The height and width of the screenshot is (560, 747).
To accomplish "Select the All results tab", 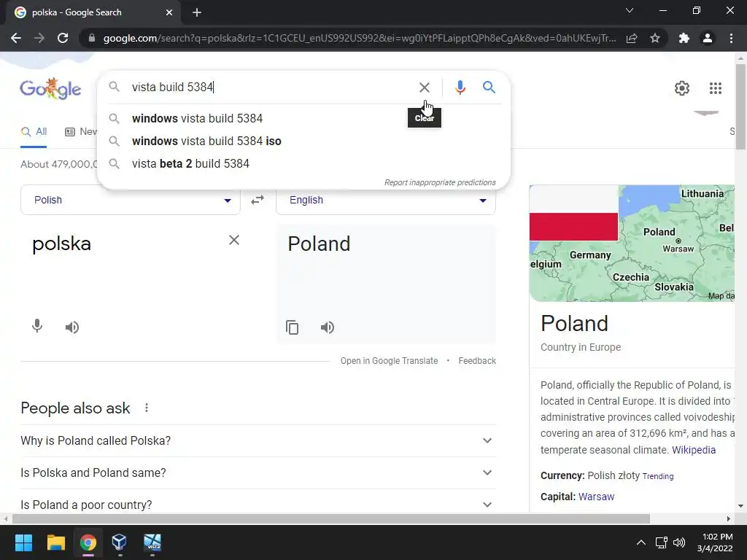I will (x=34, y=132).
